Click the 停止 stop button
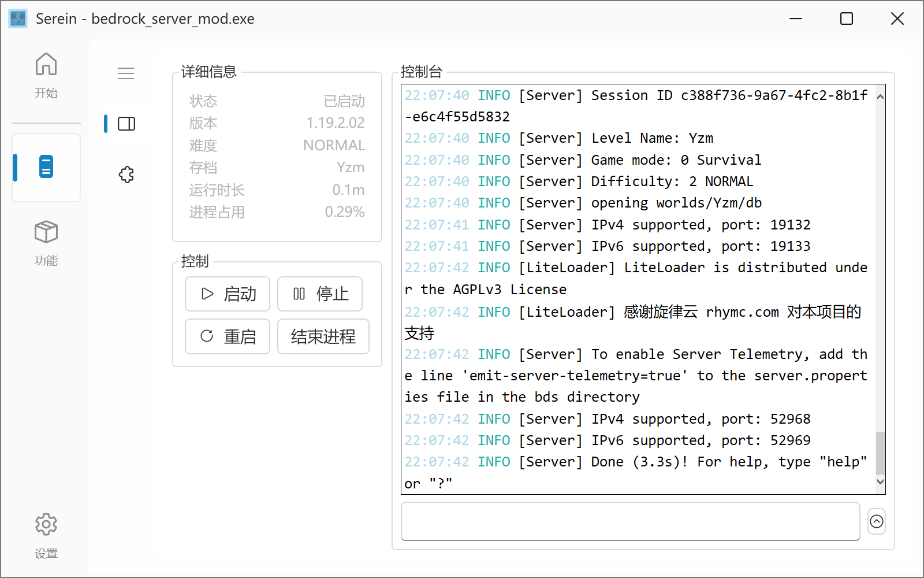 [320, 294]
